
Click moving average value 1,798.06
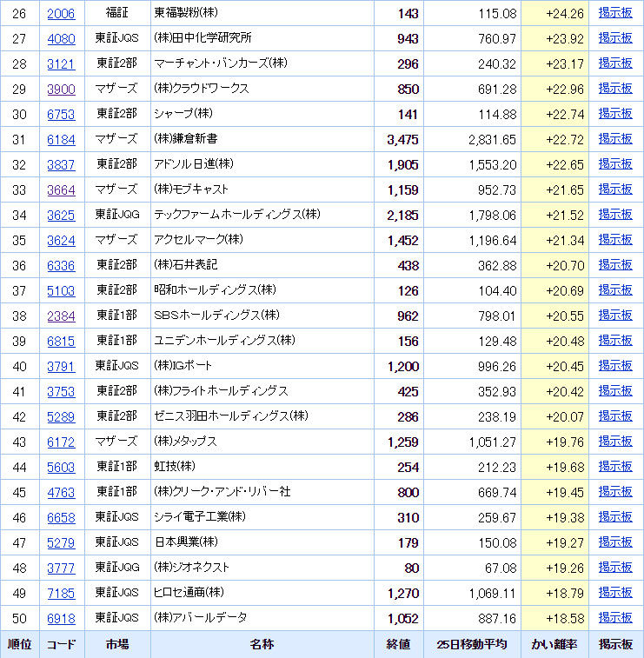click(x=493, y=216)
